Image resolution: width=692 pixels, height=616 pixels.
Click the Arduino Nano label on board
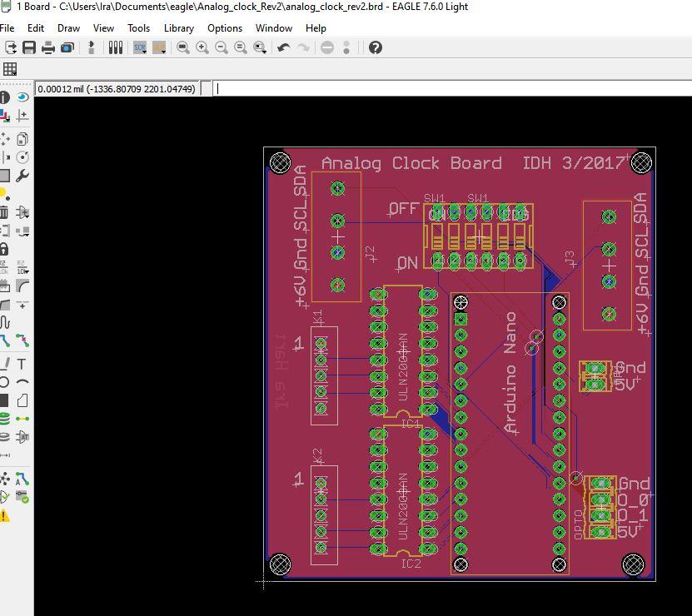pyautogui.click(x=510, y=373)
